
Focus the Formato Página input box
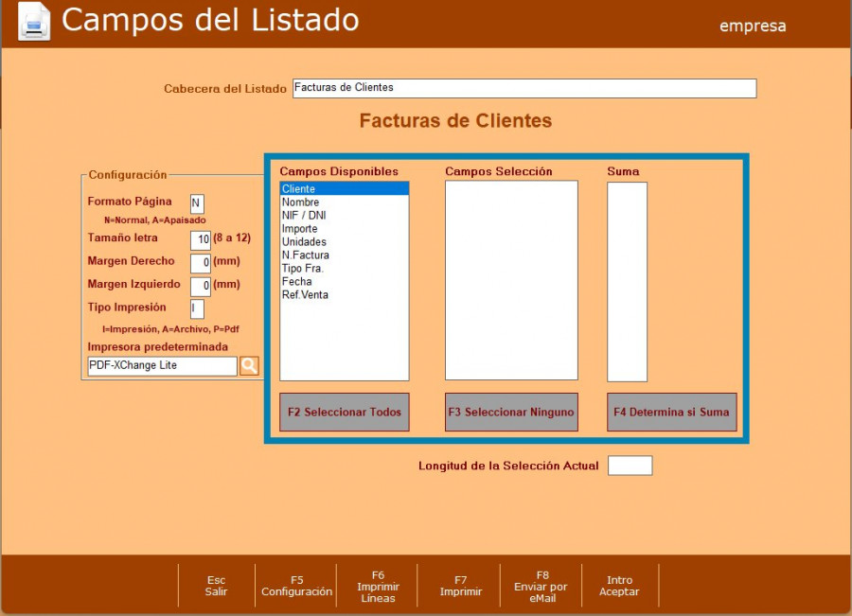coord(197,203)
